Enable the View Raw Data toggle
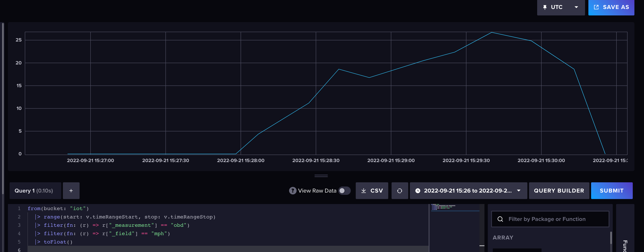Image resolution: width=644 pixels, height=252 pixels. [344, 190]
